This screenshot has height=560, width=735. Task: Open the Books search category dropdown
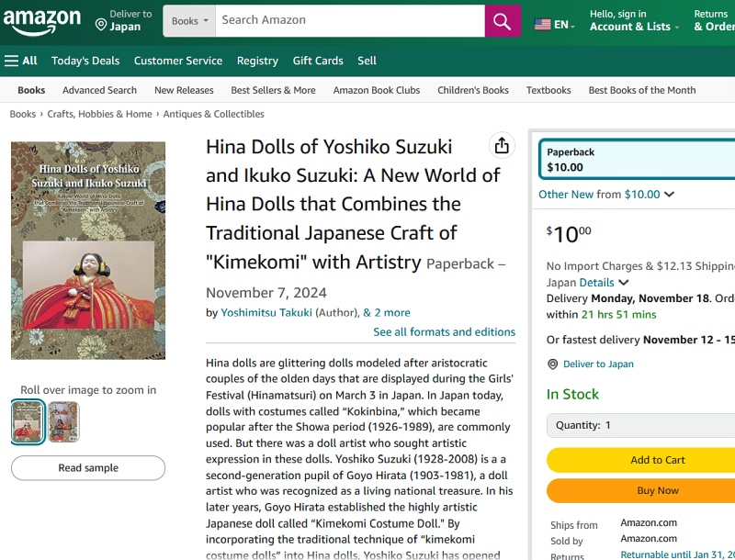click(x=190, y=21)
